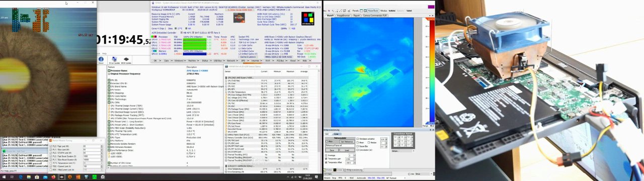Open the Camera Commander FLIR tab

(375, 16)
